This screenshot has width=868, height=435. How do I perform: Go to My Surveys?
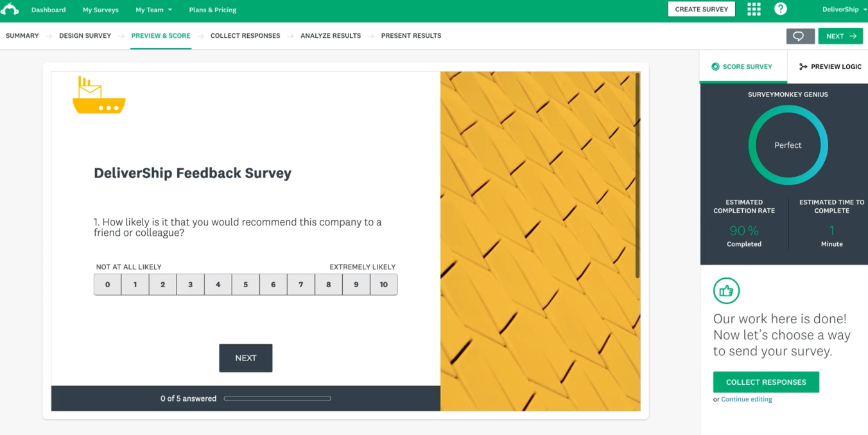(101, 10)
